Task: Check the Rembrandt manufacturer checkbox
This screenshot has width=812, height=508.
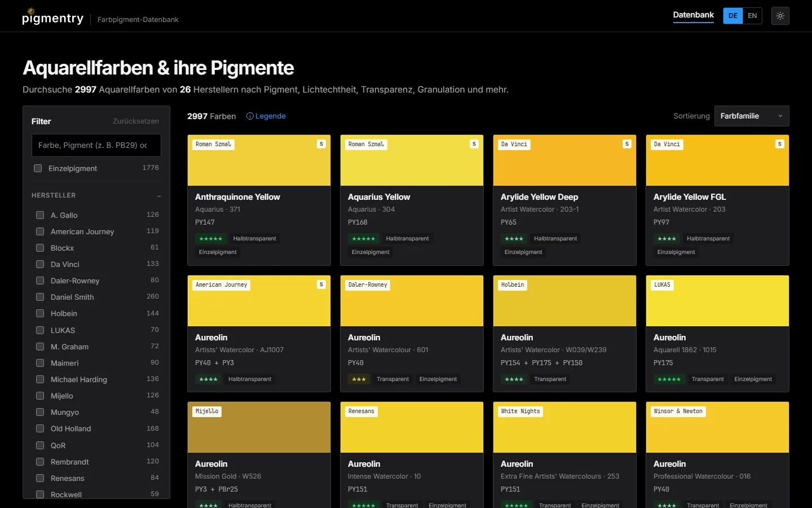Action: 40,462
